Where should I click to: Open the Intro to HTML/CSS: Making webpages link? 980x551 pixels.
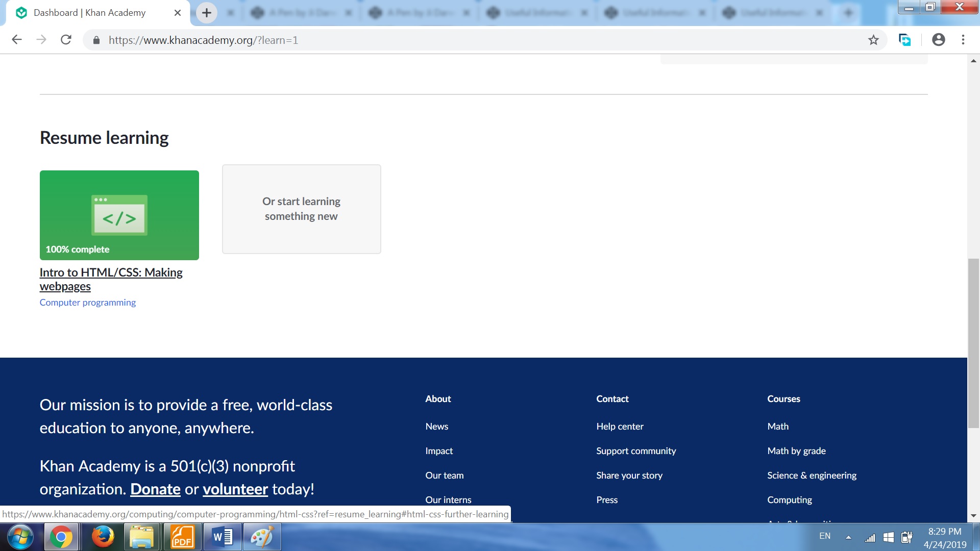click(111, 279)
